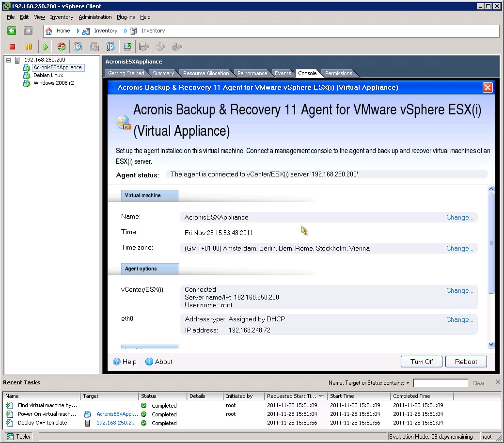The width and height of the screenshot is (504, 443).
Task: Click the Connect floppy device icon
Action: pyautogui.click(x=143, y=47)
